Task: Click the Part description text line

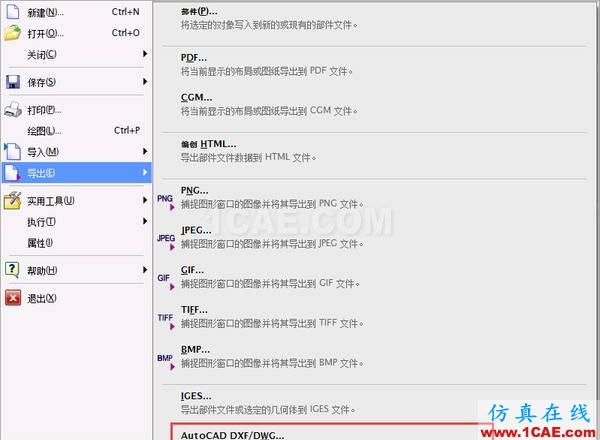Action: (269, 25)
